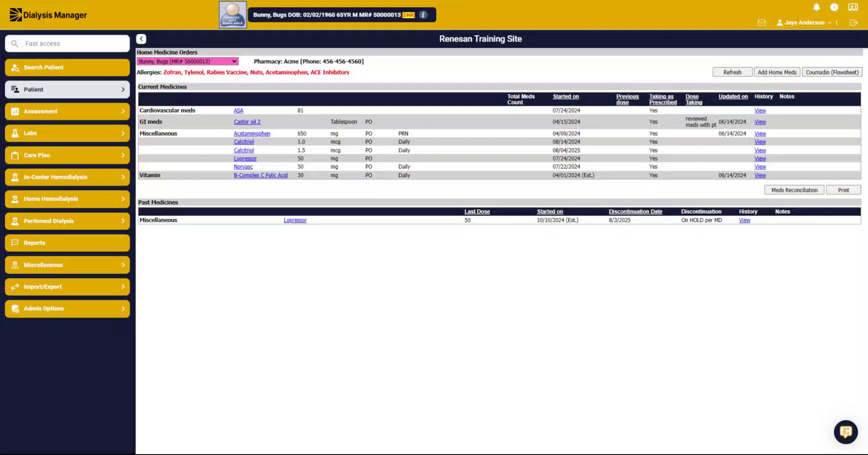The width and height of the screenshot is (868, 455).
Task: Open Jaye Anderson user dropdown
Action: click(x=804, y=22)
